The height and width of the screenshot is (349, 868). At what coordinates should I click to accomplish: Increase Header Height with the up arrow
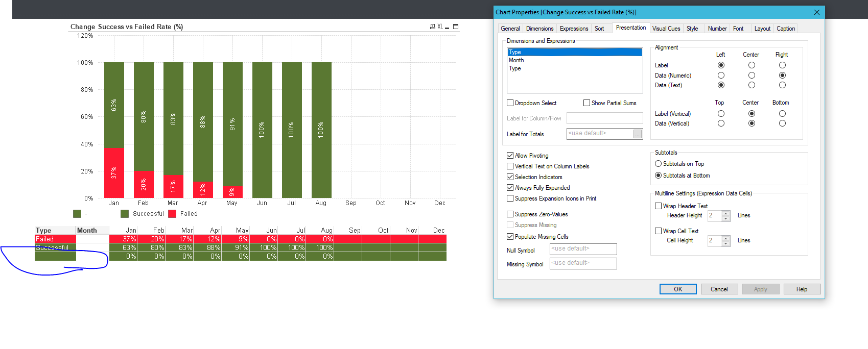point(725,213)
